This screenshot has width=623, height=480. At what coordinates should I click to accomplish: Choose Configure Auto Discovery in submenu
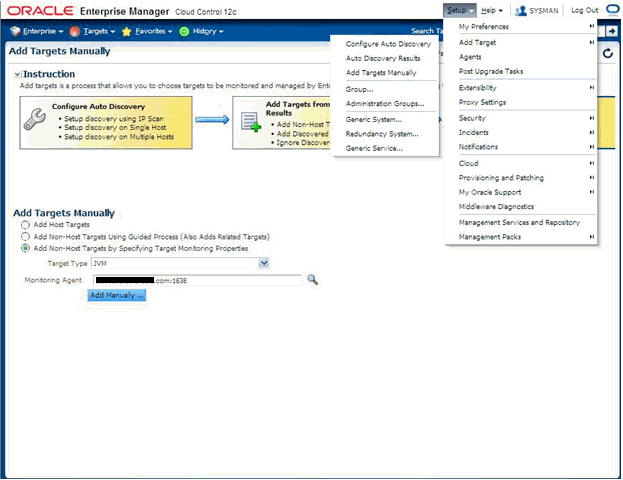[388, 44]
